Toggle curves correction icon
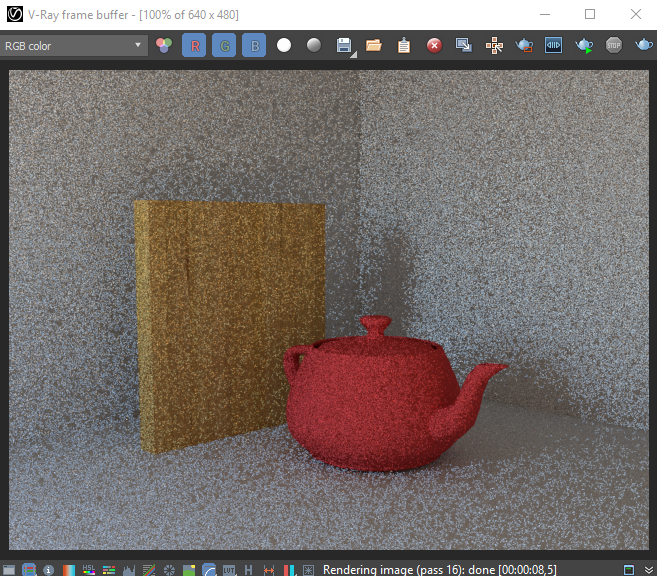The width and height of the screenshot is (657, 576). click(149, 570)
